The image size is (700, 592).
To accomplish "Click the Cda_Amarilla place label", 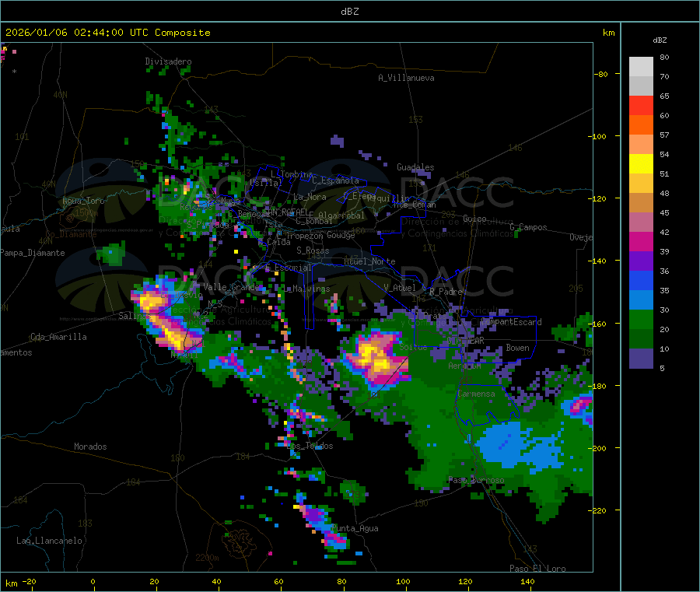I will [x=58, y=337].
